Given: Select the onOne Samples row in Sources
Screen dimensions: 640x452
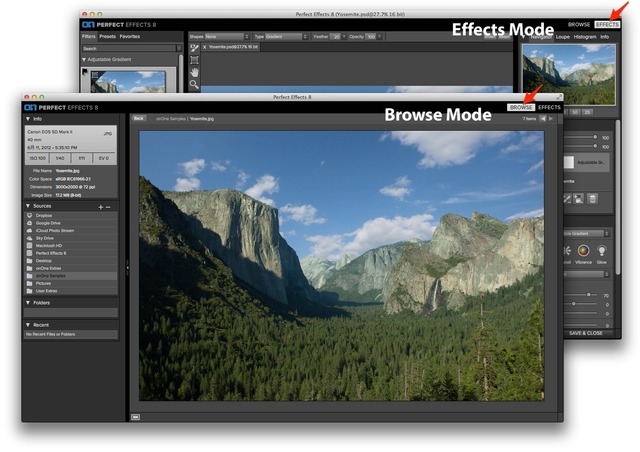Looking at the screenshot, I should [71, 276].
